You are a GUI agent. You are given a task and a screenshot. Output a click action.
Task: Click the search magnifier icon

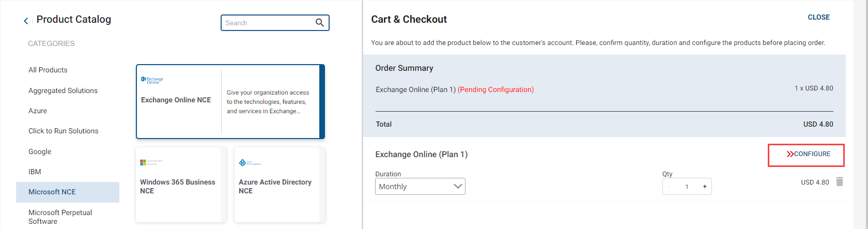click(320, 23)
